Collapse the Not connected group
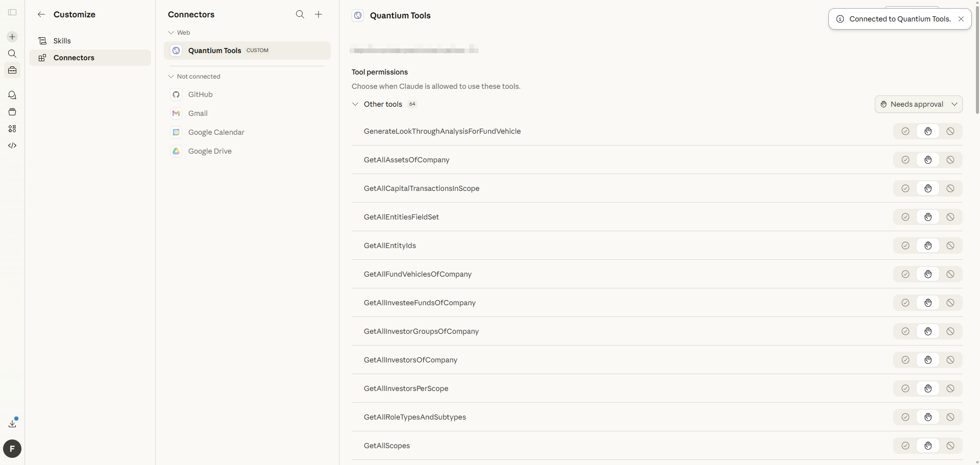 [194, 77]
